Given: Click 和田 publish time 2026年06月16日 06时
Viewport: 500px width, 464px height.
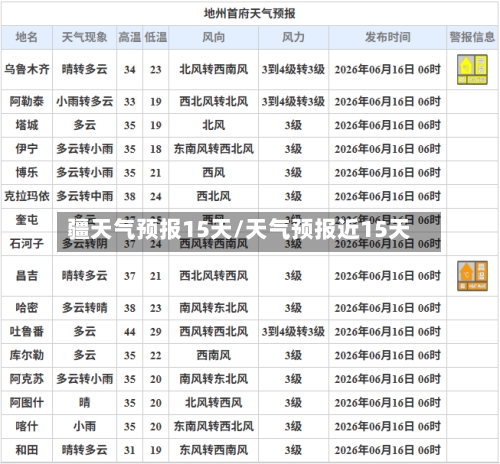Looking at the screenshot, I should pyautogui.click(x=387, y=450).
